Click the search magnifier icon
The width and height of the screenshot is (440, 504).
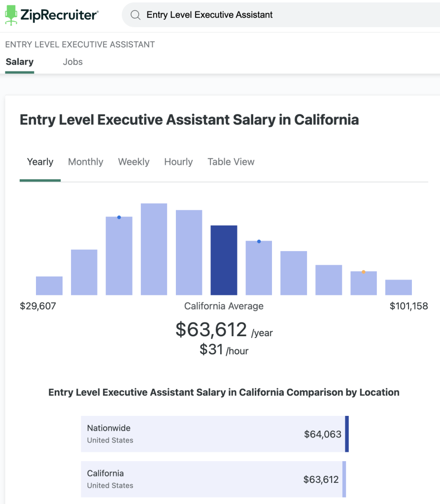click(135, 15)
